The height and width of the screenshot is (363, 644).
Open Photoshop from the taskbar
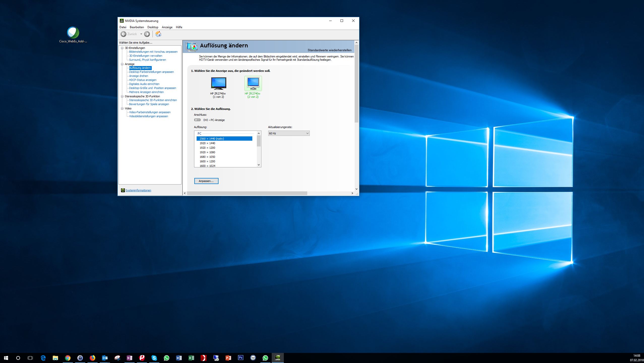click(240, 358)
